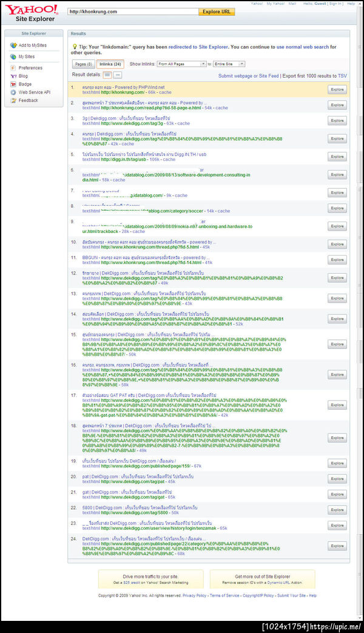This screenshot has height=633, width=364.
Task: Open Copyright/IP Policy footer link
Action: (x=258, y=595)
